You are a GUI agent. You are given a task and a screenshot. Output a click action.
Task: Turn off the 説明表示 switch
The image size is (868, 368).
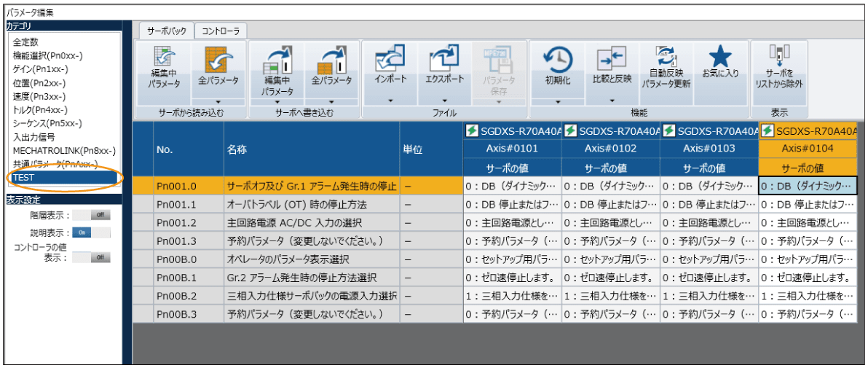point(91,232)
